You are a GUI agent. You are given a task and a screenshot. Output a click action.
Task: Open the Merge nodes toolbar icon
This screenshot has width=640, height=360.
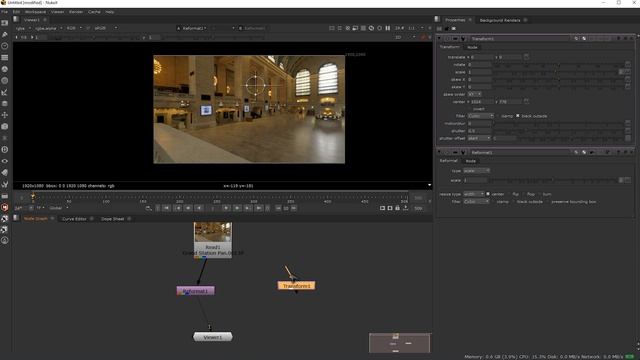[x=4, y=104]
